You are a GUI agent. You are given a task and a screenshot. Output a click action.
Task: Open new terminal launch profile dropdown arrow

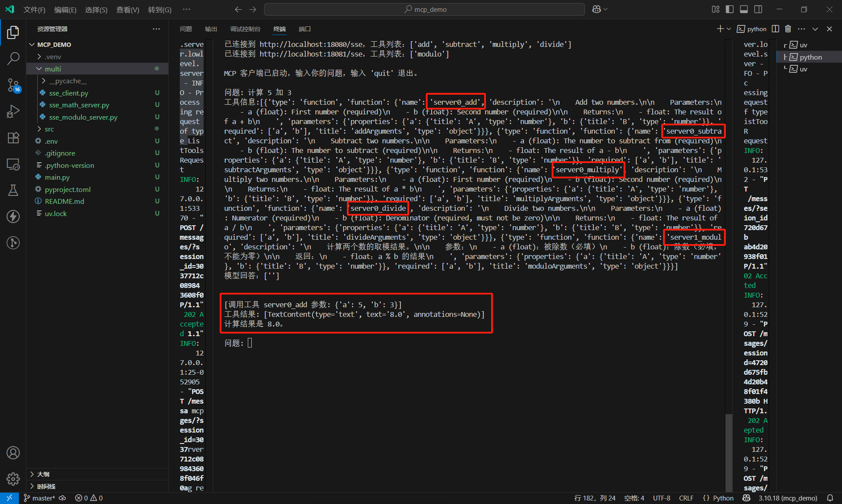[x=729, y=29]
